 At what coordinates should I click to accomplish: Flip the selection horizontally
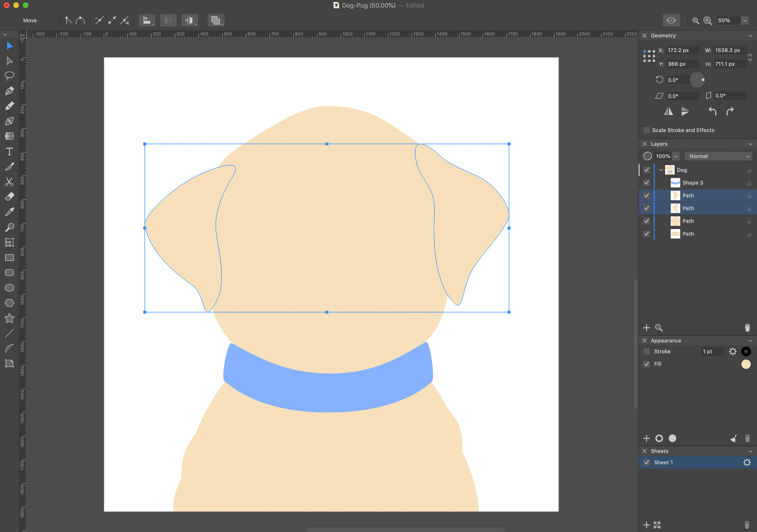click(x=668, y=111)
